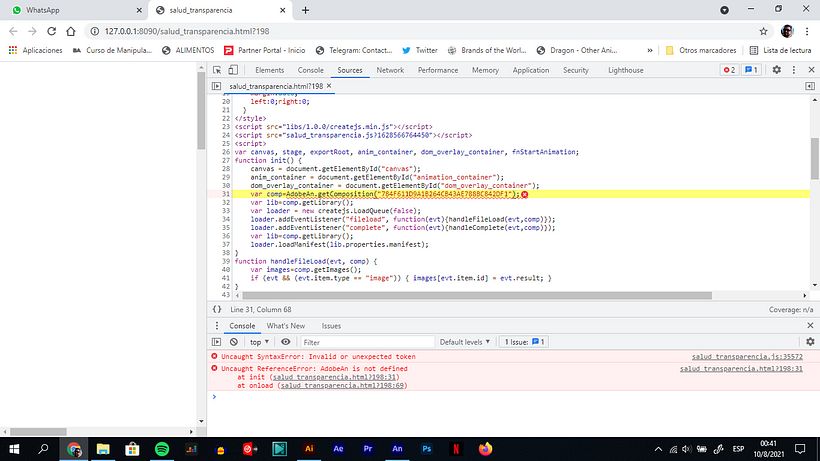Close the DevTools panel

[x=811, y=70]
